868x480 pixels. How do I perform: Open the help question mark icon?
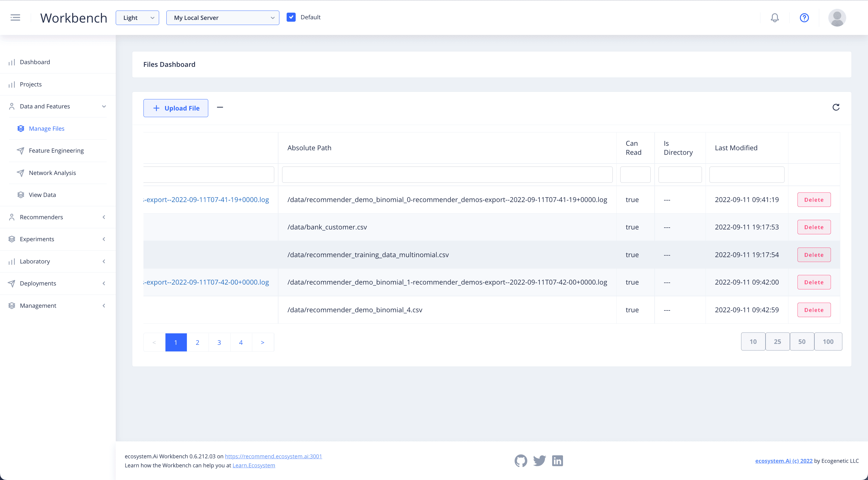pos(804,17)
